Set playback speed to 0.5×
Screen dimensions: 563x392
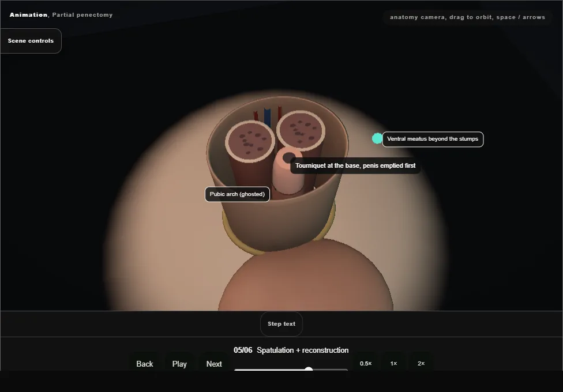click(x=366, y=363)
